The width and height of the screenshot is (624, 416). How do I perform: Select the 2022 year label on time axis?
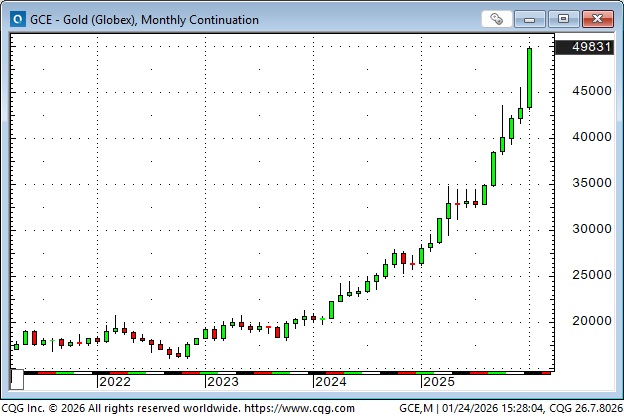click(x=114, y=381)
